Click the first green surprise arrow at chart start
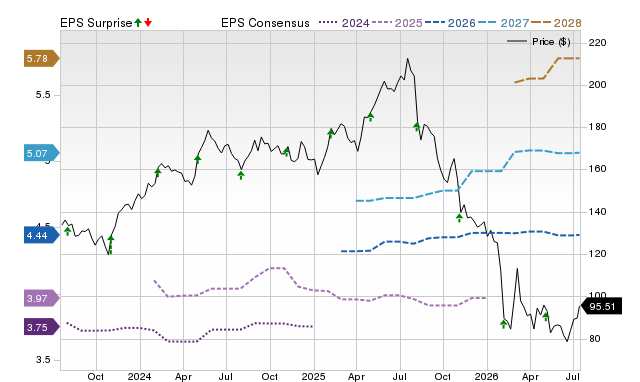640x382 pixels. click(x=68, y=231)
